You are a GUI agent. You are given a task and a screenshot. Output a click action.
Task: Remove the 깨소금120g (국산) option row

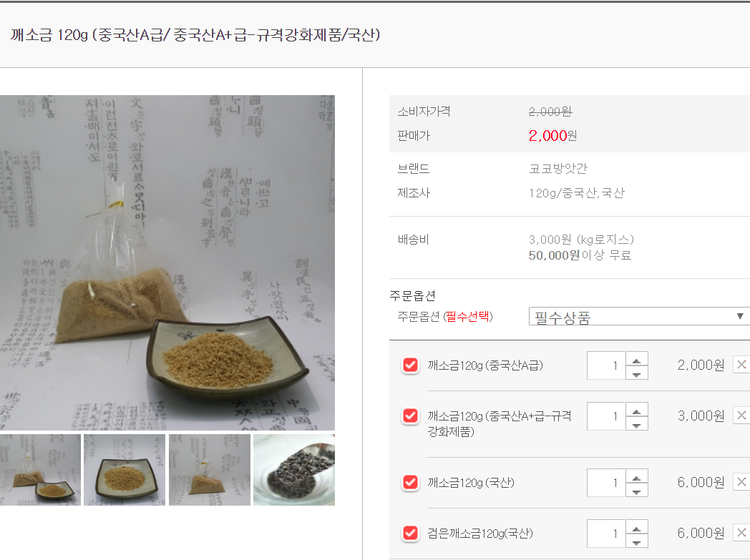pyautogui.click(x=741, y=482)
